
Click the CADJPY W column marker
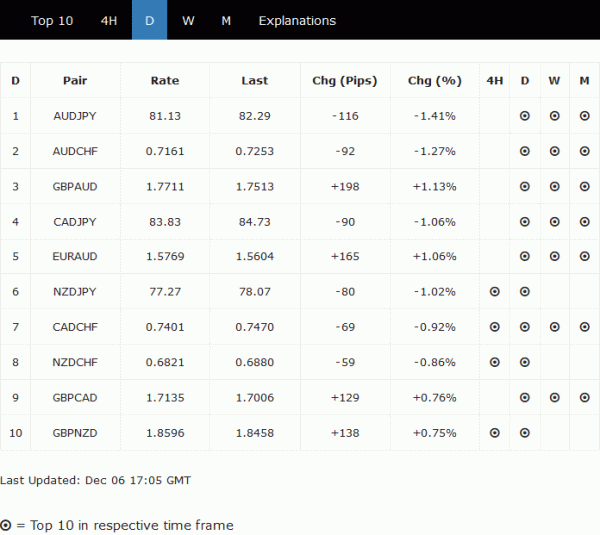554,222
